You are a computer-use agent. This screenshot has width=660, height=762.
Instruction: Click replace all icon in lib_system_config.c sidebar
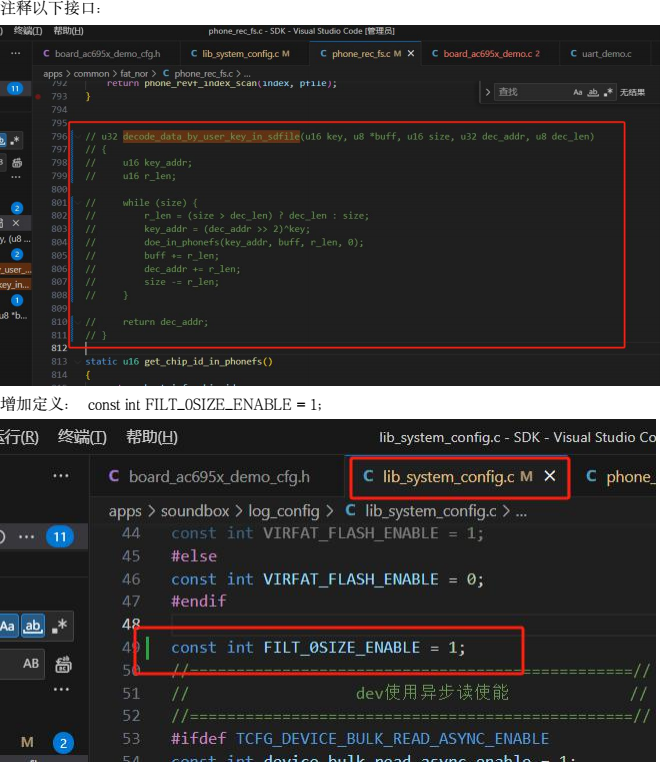tap(63, 664)
